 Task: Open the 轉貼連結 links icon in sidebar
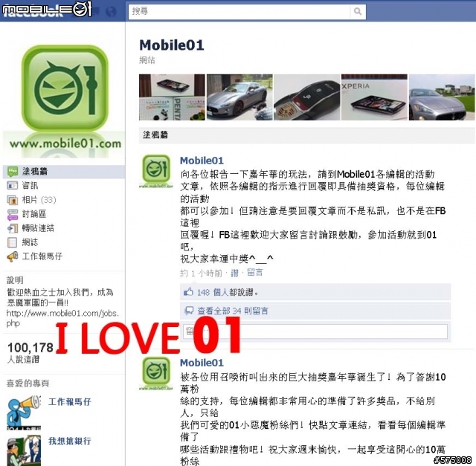tap(12, 228)
